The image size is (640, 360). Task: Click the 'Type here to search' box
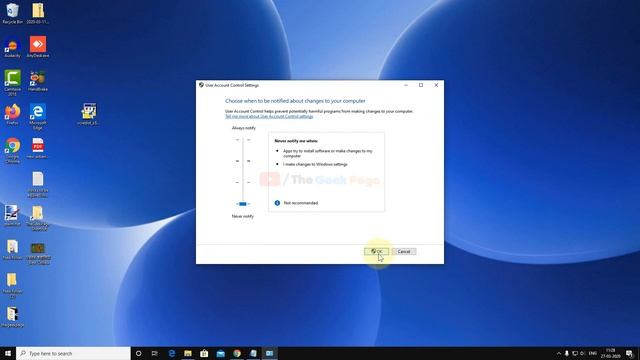pyautogui.click(x=73, y=353)
